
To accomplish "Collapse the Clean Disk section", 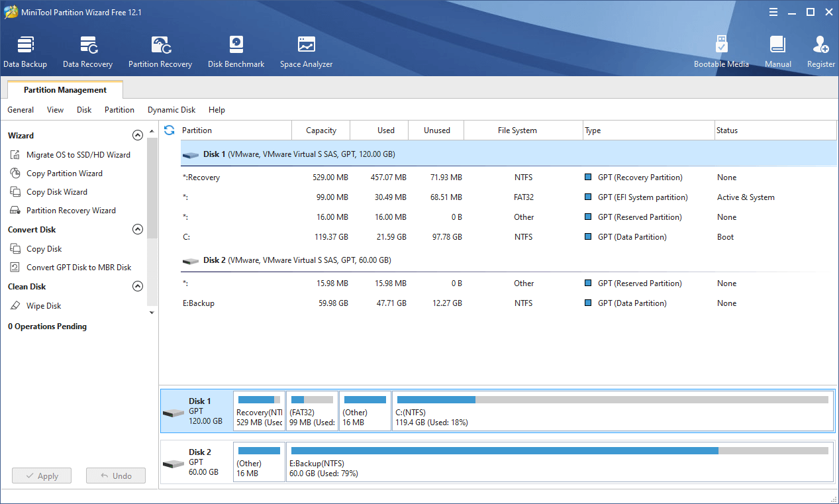I will tap(138, 287).
